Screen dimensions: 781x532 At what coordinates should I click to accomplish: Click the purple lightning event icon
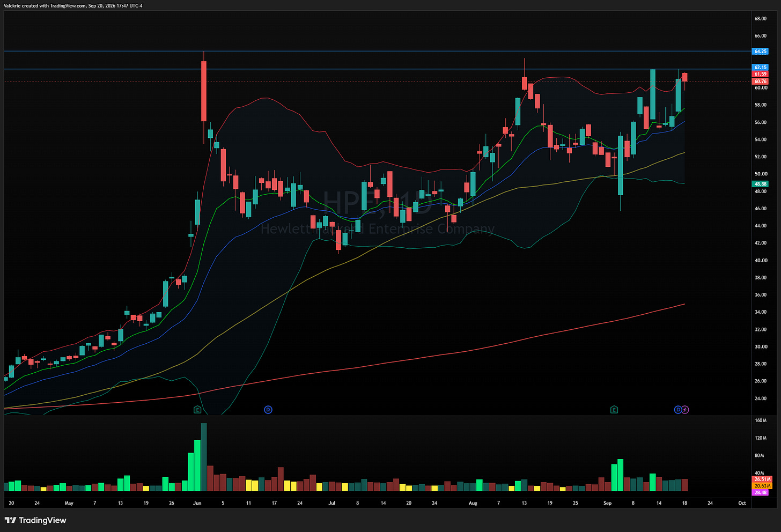point(685,410)
